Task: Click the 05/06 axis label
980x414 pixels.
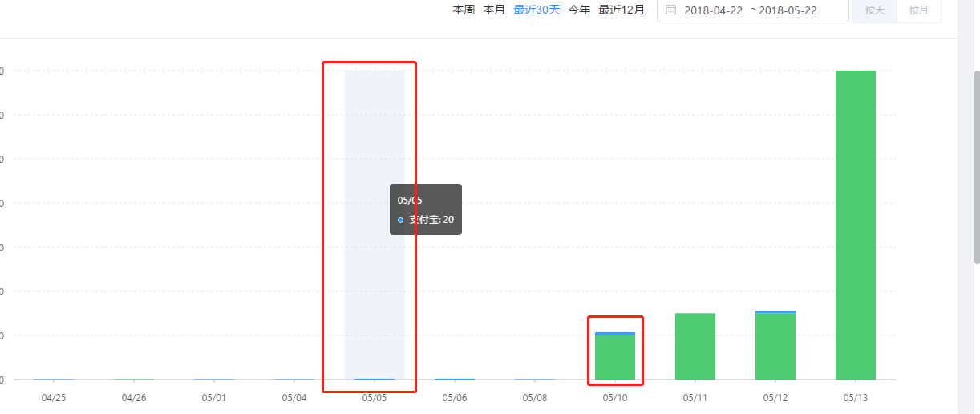Action: (x=455, y=397)
